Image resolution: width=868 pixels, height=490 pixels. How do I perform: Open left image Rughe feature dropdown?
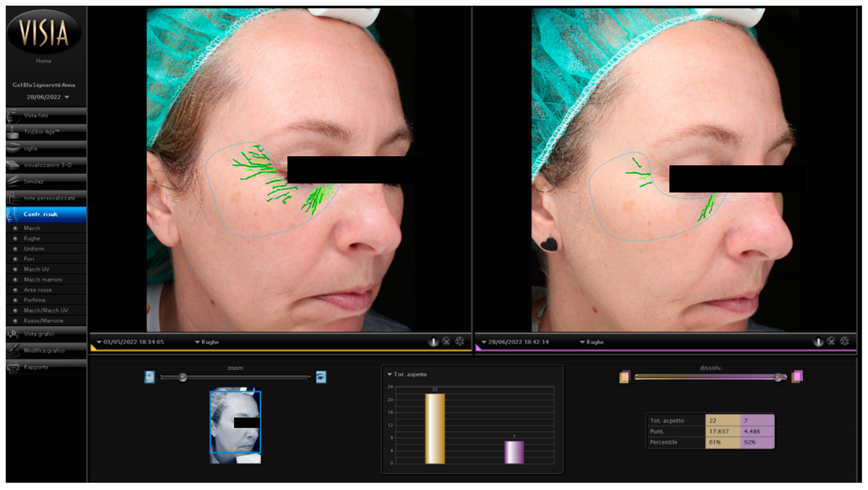point(207,342)
